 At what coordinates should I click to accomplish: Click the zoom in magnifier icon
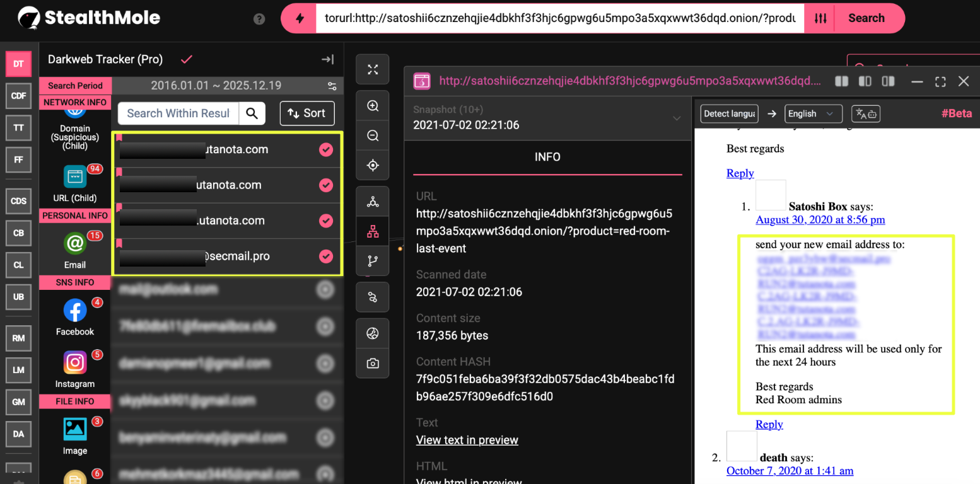coord(373,106)
